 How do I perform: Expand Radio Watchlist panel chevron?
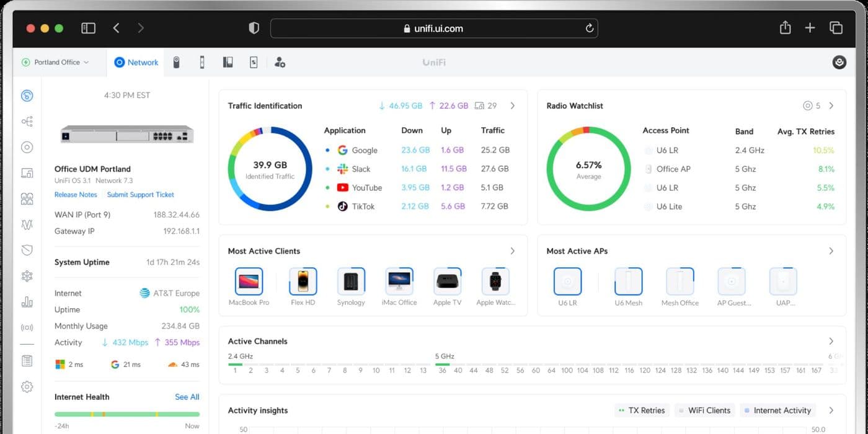(831, 105)
